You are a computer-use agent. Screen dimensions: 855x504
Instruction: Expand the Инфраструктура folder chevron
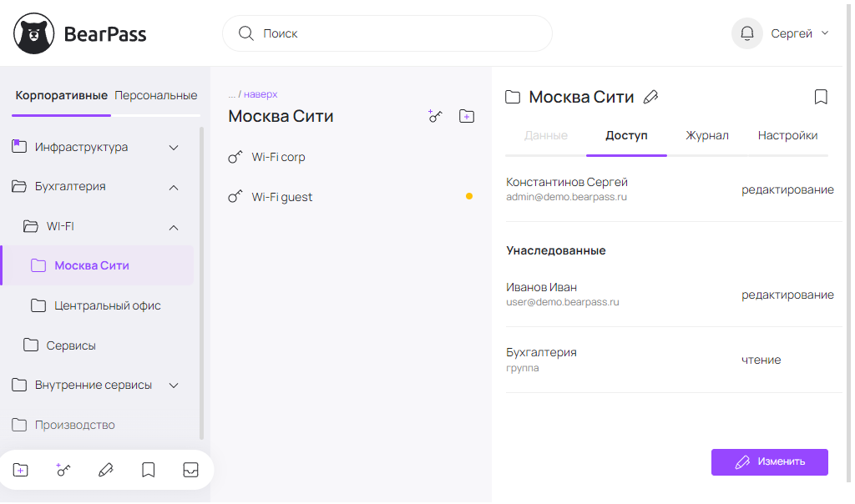pos(174,148)
